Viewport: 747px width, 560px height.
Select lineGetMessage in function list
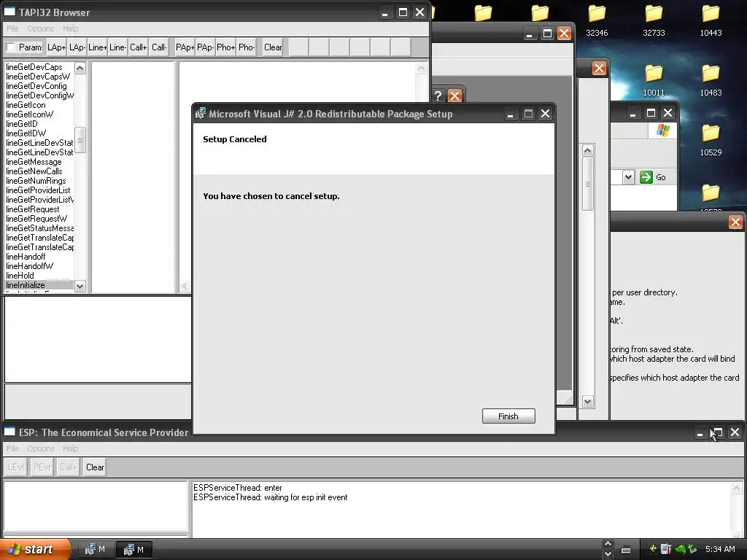click(x=34, y=162)
